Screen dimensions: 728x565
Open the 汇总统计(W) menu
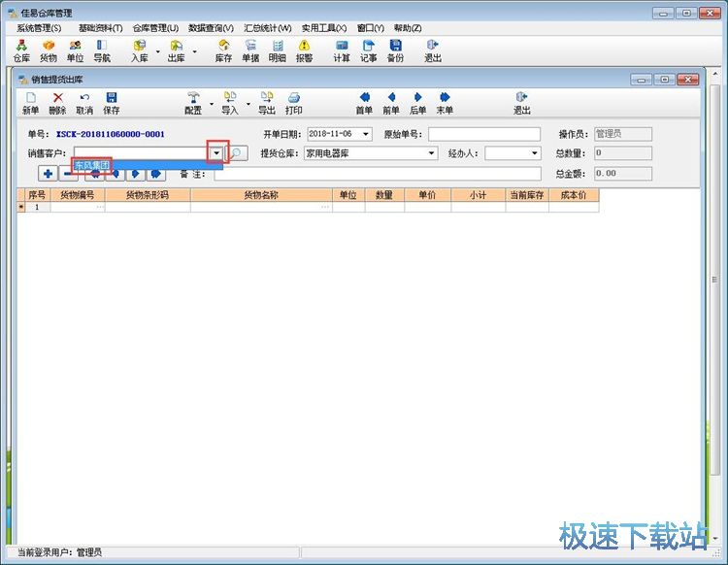pyautogui.click(x=268, y=28)
